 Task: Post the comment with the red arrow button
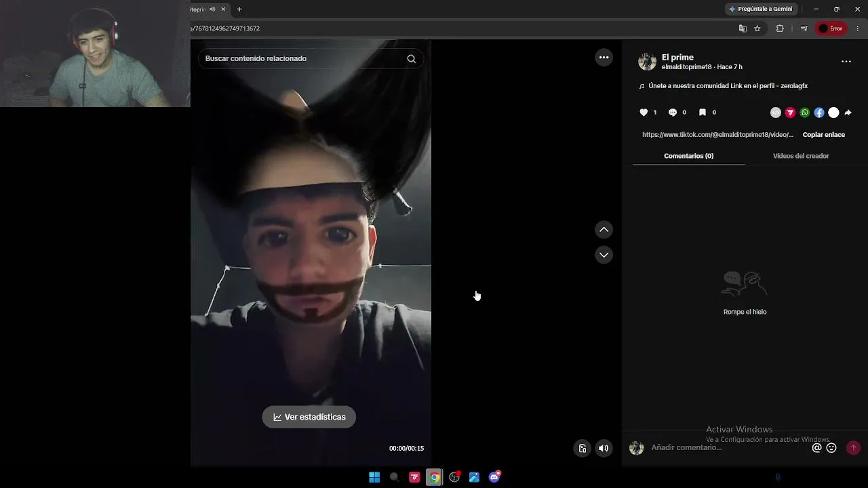pyautogui.click(x=853, y=448)
